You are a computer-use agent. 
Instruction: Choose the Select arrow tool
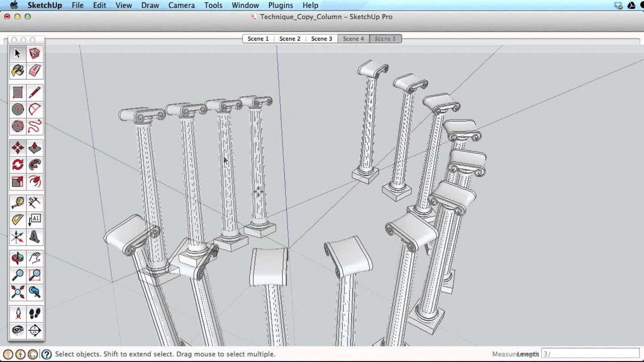tap(18, 53)
